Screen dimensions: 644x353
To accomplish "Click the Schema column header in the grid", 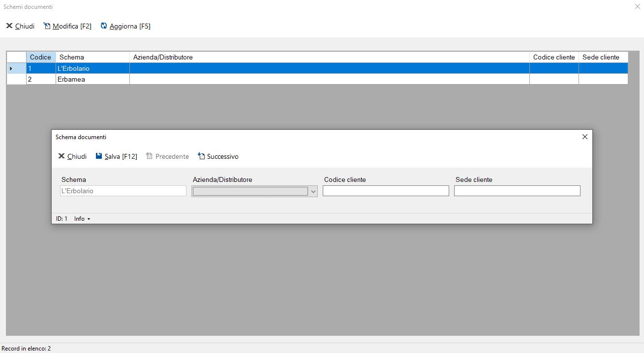I will click(92, 57).
